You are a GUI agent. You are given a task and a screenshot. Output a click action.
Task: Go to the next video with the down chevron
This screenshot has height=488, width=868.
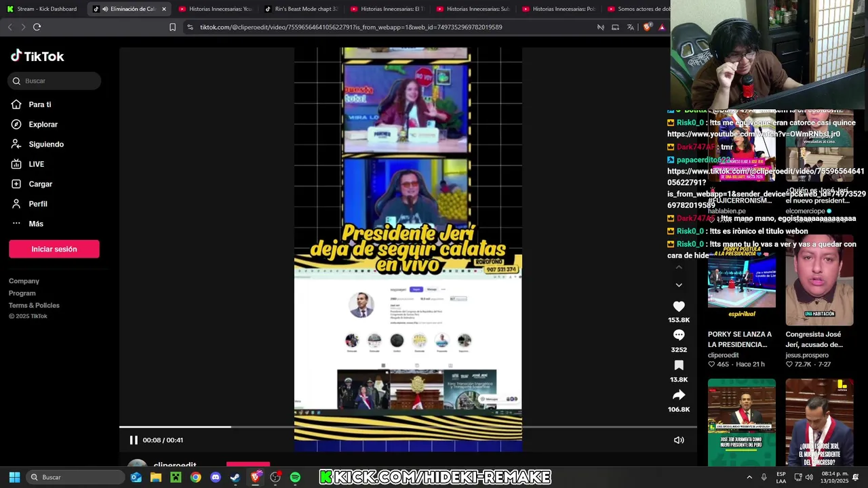(x=679, y=285)
